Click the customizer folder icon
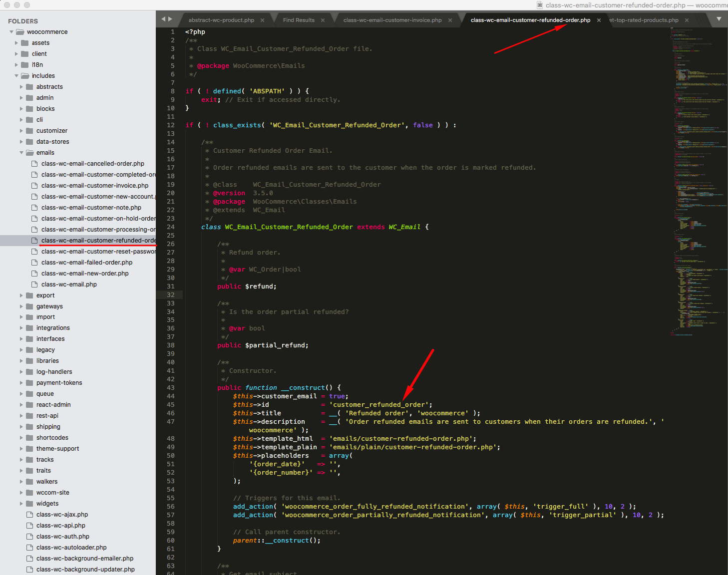Screen dimensions: 728x575 pyautogui.click(x=29, y=131)
